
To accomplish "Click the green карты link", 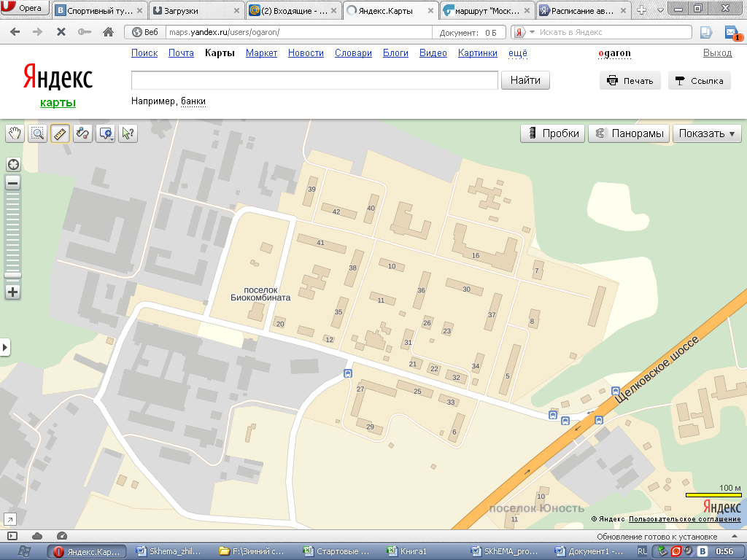I will point(58,102).
